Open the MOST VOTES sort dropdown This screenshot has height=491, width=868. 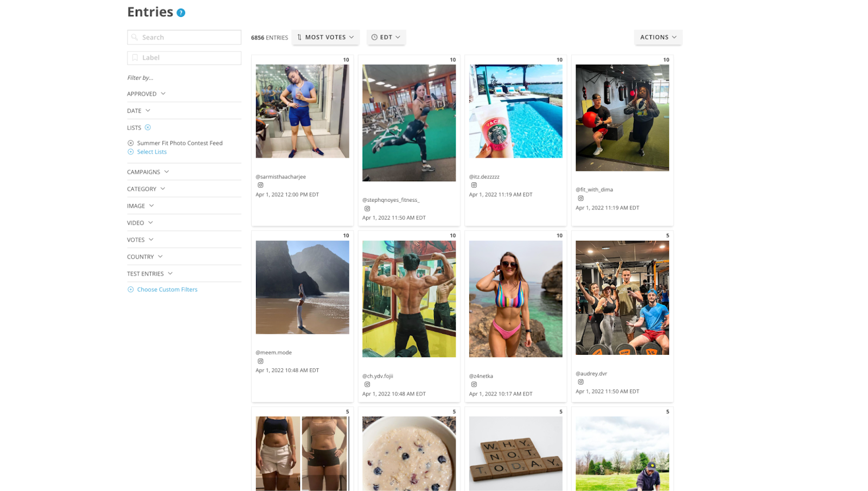point(325,37)
